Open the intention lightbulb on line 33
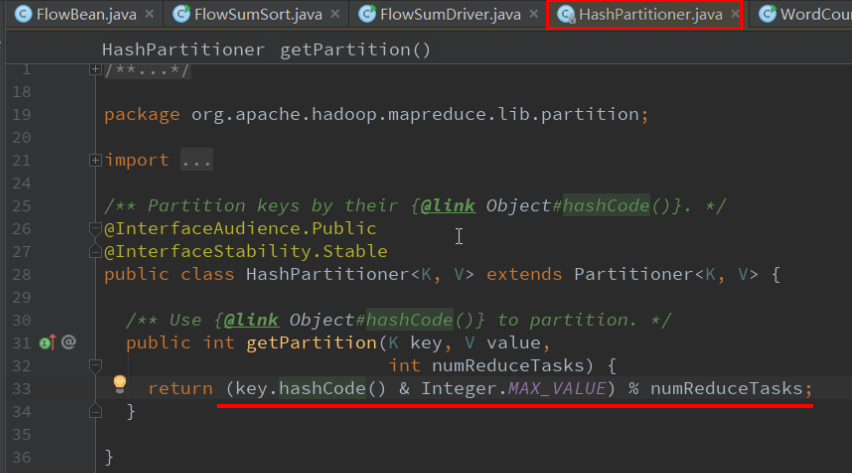Image resolution: width=852 pixels, height=473 pixels. point(120,384)
